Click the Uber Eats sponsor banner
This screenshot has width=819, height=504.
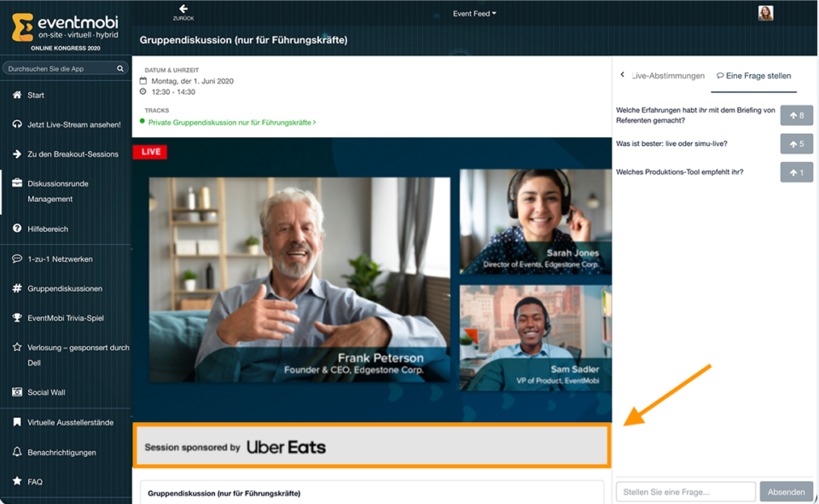(371, 445)
